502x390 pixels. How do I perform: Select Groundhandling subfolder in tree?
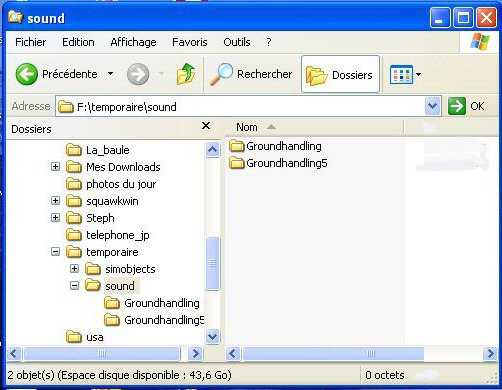pos(152,303)
